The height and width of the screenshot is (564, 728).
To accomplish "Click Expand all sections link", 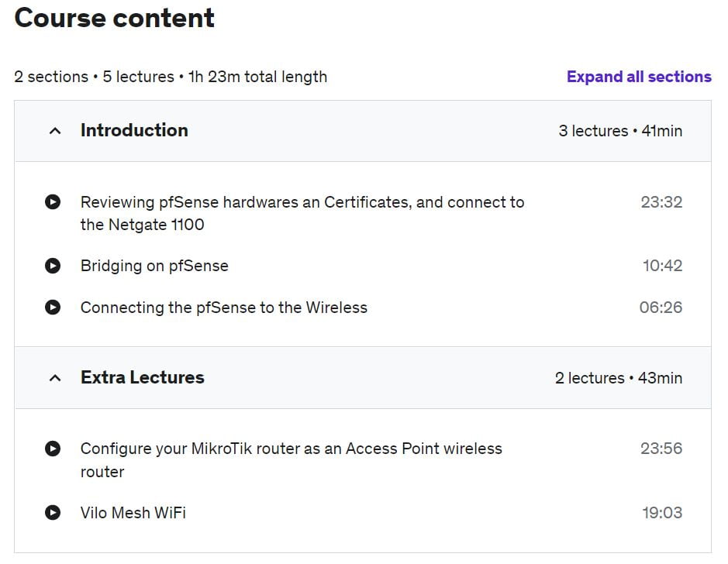I will 639,77.
